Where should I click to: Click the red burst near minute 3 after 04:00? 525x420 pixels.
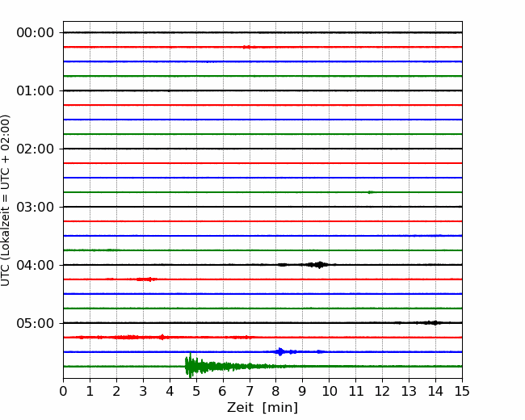click(147, 279)
